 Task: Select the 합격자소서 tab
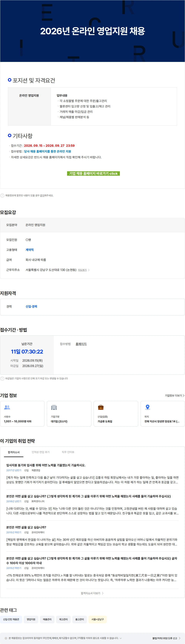coord(13,452)
